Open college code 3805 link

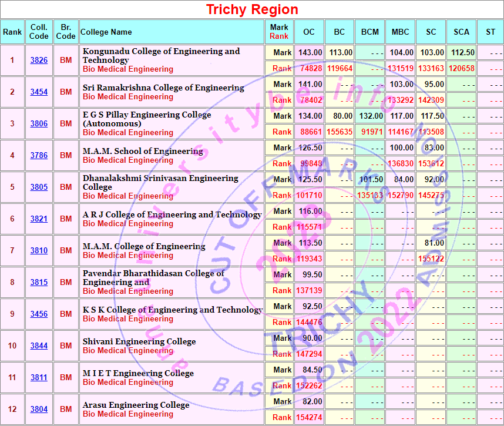click(39, 187)
